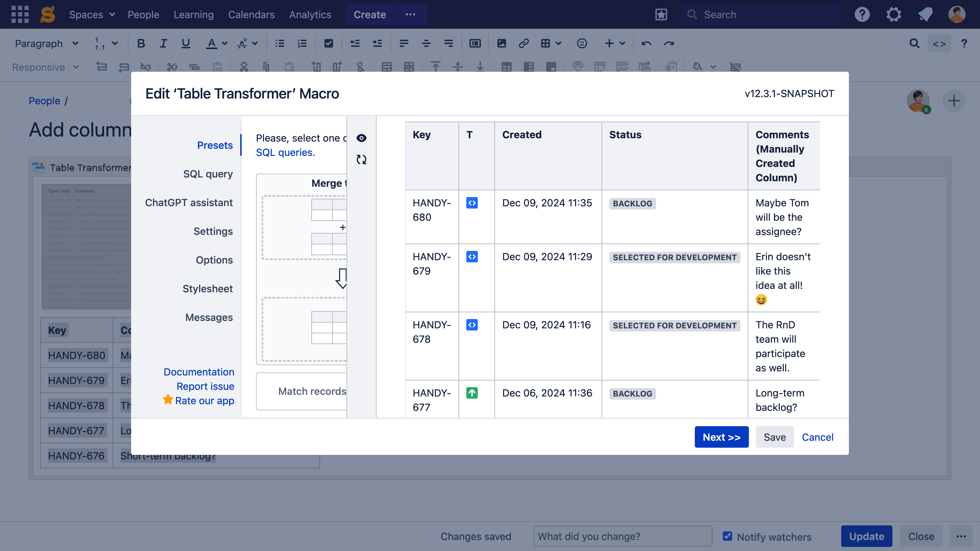Open the Analytics menu item
Viewport: 980px width, 551px height.
click(310, 14)
